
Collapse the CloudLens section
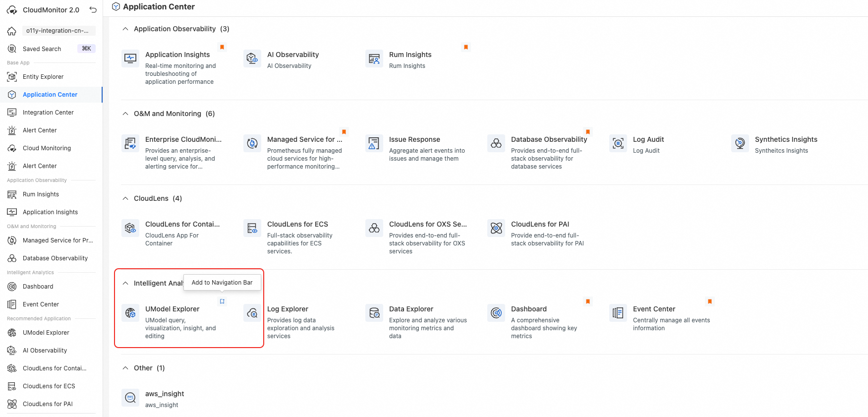click(125, 198)
